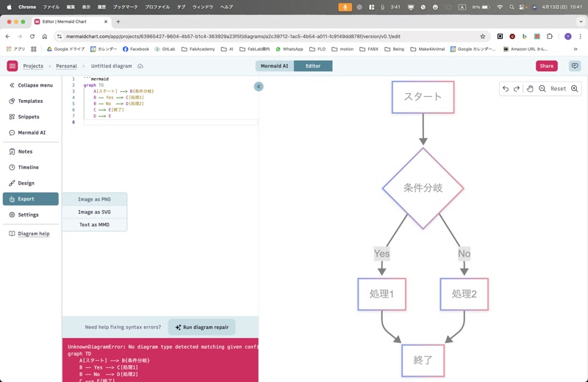
Task: Open the red hamburger main menu
Action: 12,66
